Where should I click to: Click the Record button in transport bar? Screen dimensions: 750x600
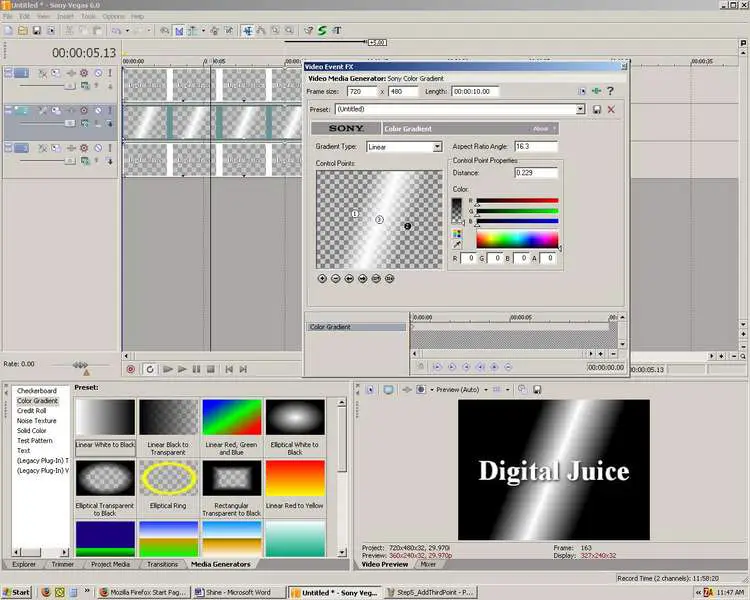(x=131, y=369)
